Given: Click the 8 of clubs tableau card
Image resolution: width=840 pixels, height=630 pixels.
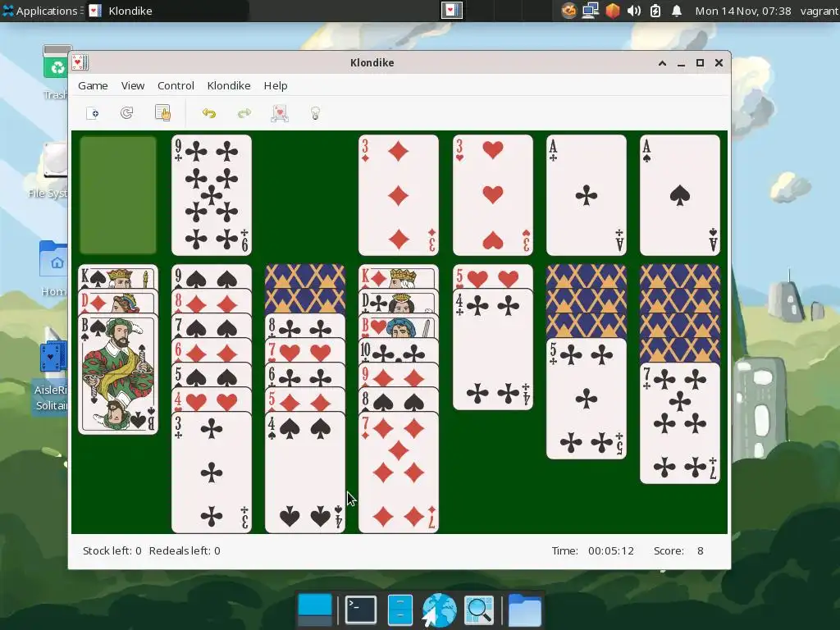Looking at the screenshot, I should tap(305, 326).
